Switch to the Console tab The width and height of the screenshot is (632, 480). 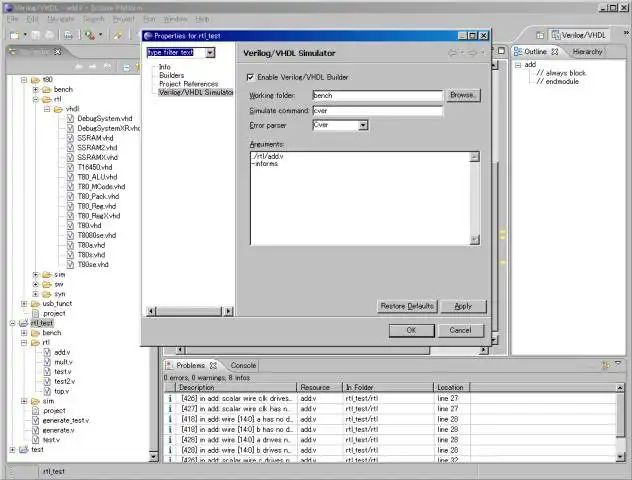pyautogui.click(x=243, y=366)
